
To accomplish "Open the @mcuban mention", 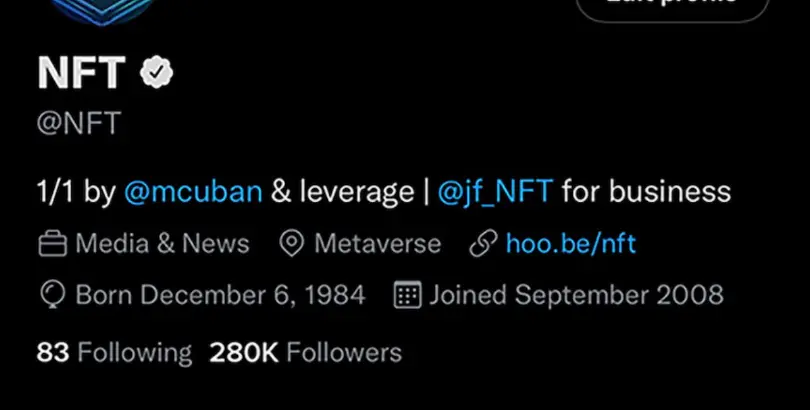I will click(x=193, y=192).
